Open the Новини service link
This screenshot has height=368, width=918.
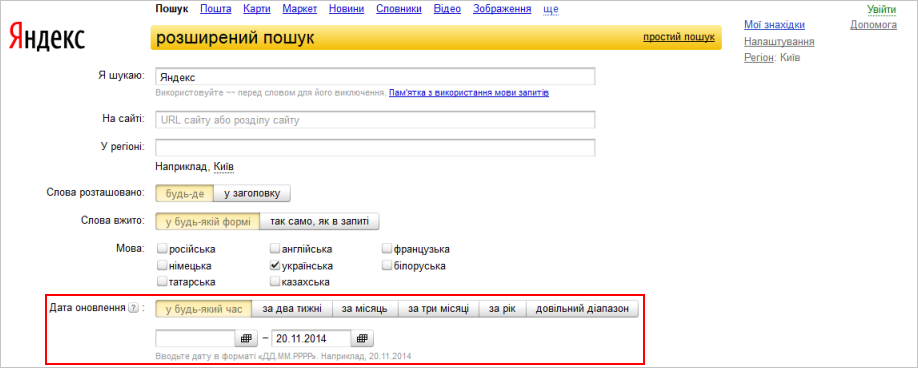[347, 9]
